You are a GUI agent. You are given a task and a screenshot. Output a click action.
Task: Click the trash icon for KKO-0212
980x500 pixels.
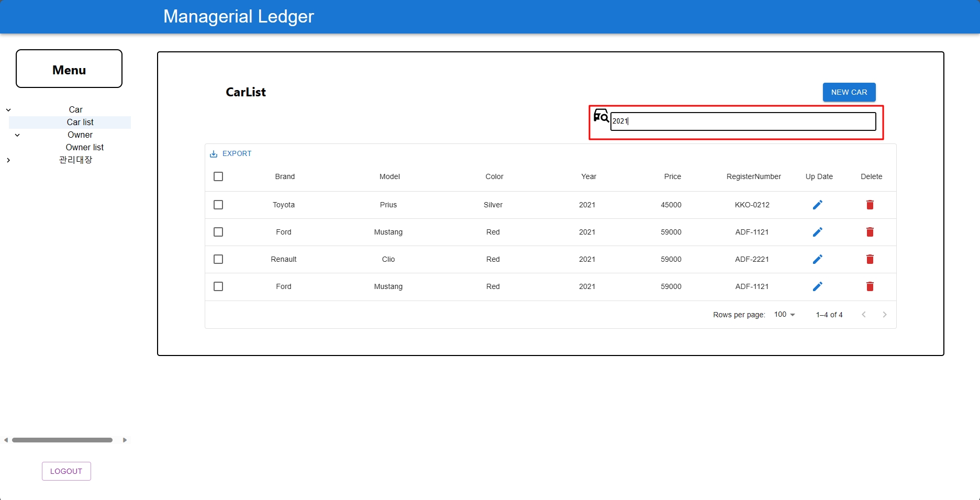[x=870, y=205]
